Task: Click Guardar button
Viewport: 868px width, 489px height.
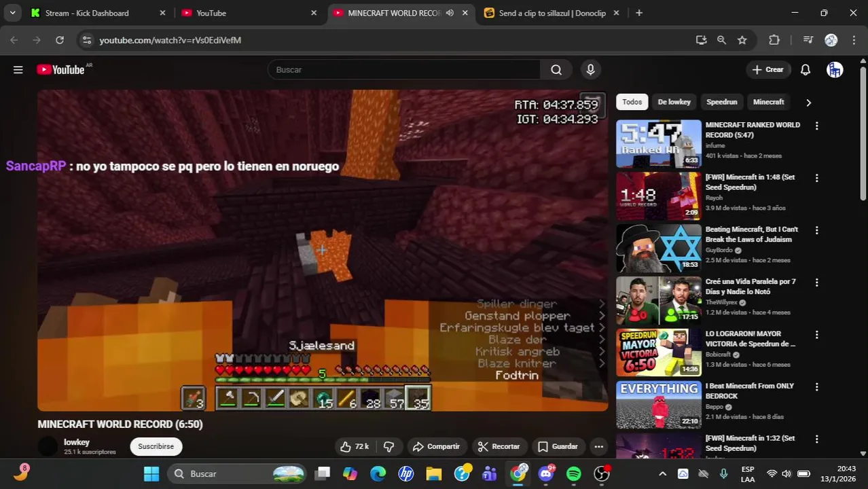Action: pyautogui.click(x=558, y=446)
